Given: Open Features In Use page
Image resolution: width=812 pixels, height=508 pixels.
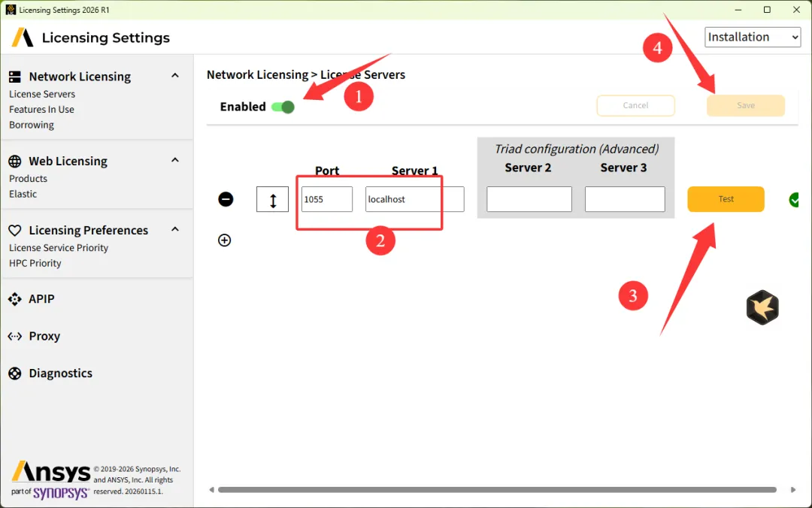Looking at the screenshot, I should point(41,109).
